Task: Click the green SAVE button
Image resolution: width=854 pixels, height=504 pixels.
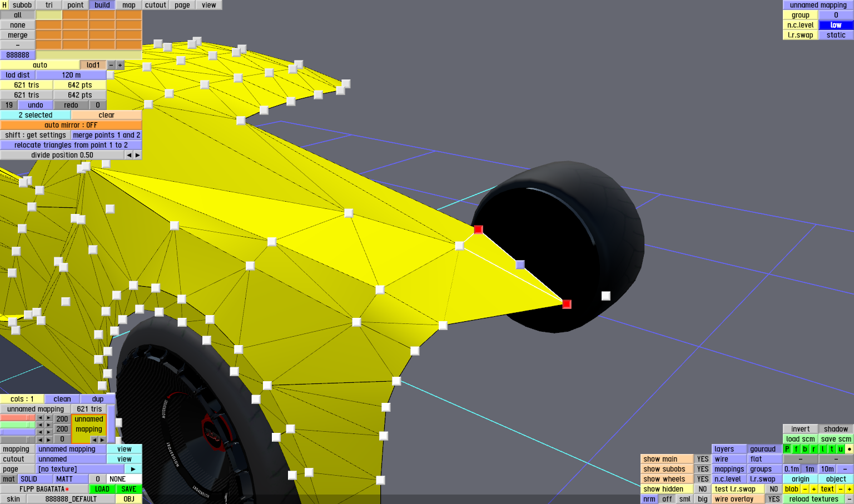Action: click(129, 489)
